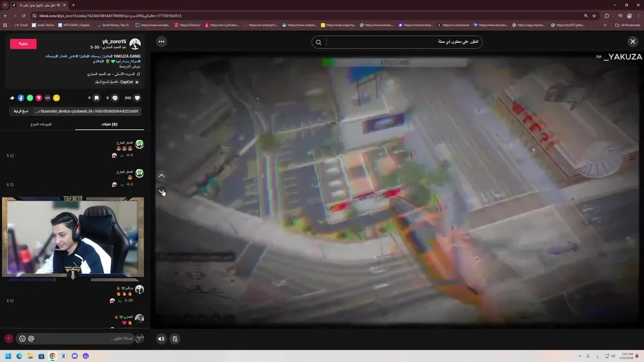
Task: Open the three-dots more options menu
Action: click(x=161, y=41)
